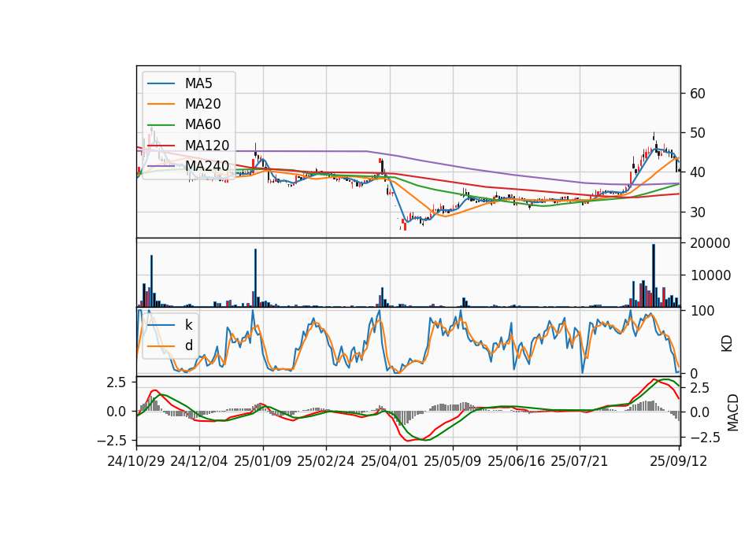
Task: Click the d legend label in KD panel
Action: (188, 345)
